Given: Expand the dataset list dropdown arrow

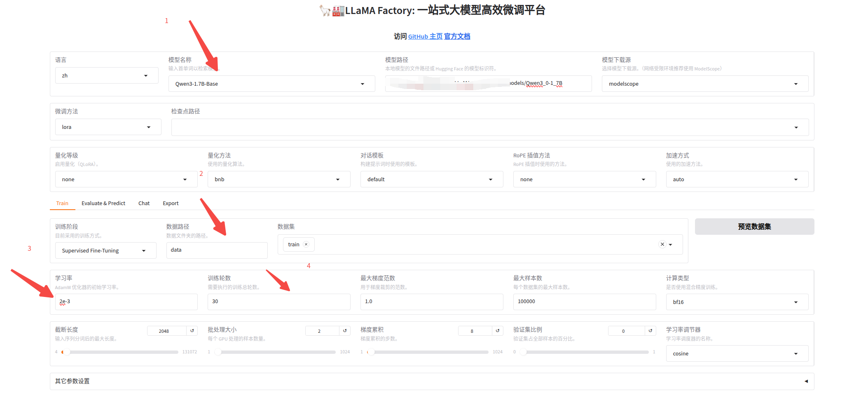Looking at the screenshot, I should coord(671,245).
